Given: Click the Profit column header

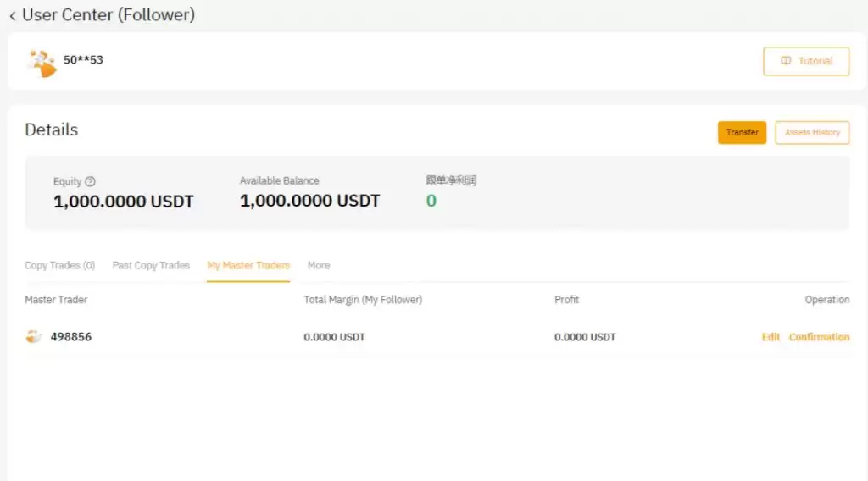Looking at the screenshot, I should [x=567, y=300].
